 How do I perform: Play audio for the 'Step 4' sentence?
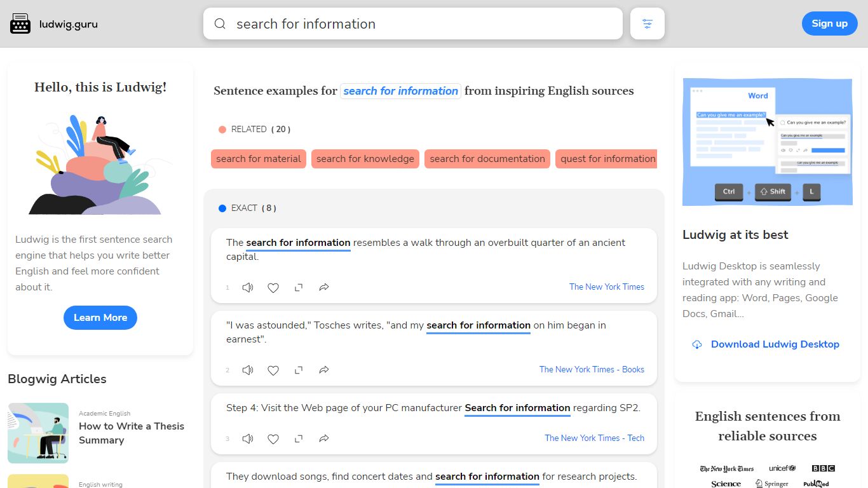pyautogui.click(x=248, y=439)
